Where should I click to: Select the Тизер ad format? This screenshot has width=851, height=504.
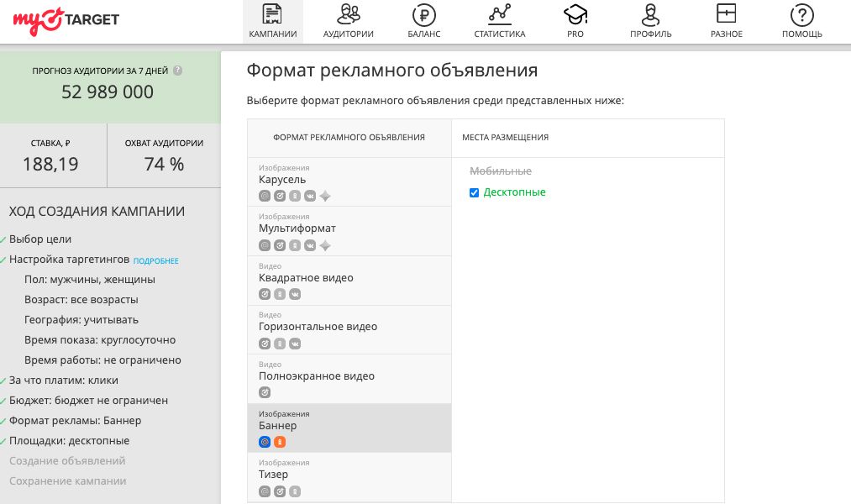click(273, 475)
